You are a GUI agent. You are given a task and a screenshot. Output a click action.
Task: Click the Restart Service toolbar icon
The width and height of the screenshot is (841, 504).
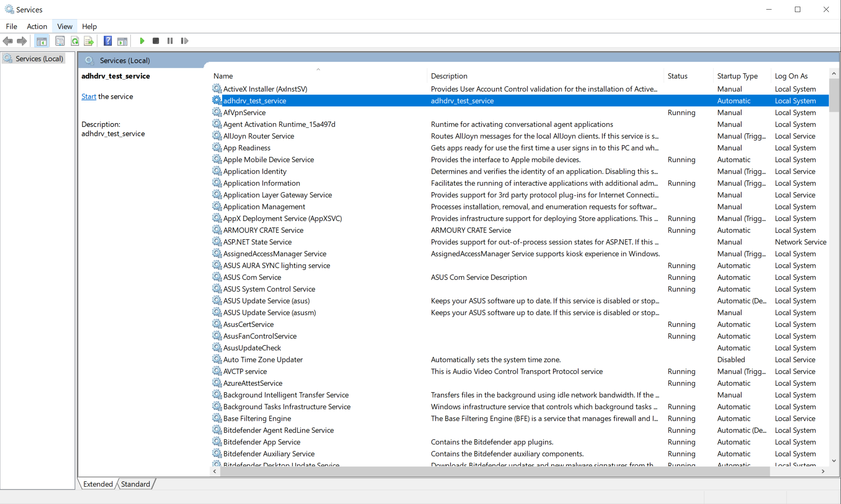[184, 41]
